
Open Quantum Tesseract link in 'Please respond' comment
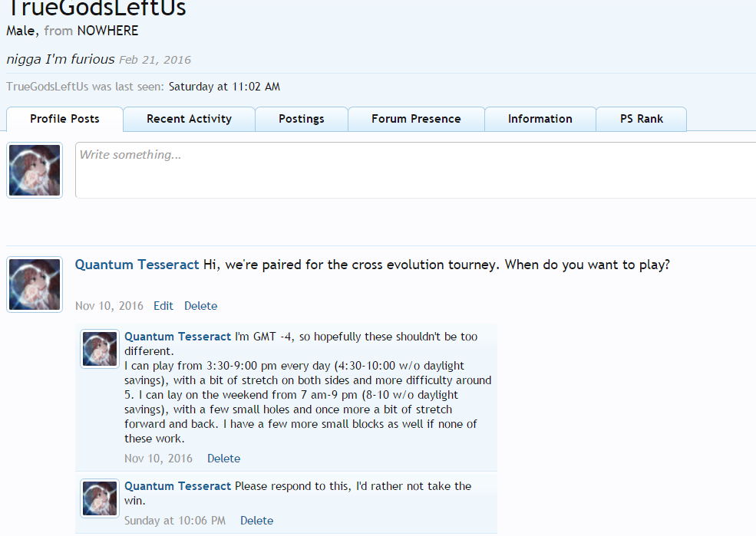pos(178,486)
